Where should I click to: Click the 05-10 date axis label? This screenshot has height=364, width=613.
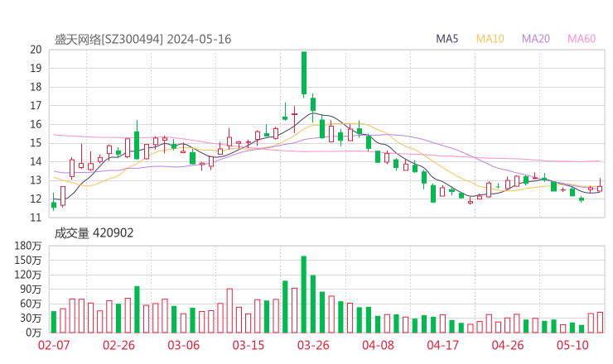tap(572, 345)
